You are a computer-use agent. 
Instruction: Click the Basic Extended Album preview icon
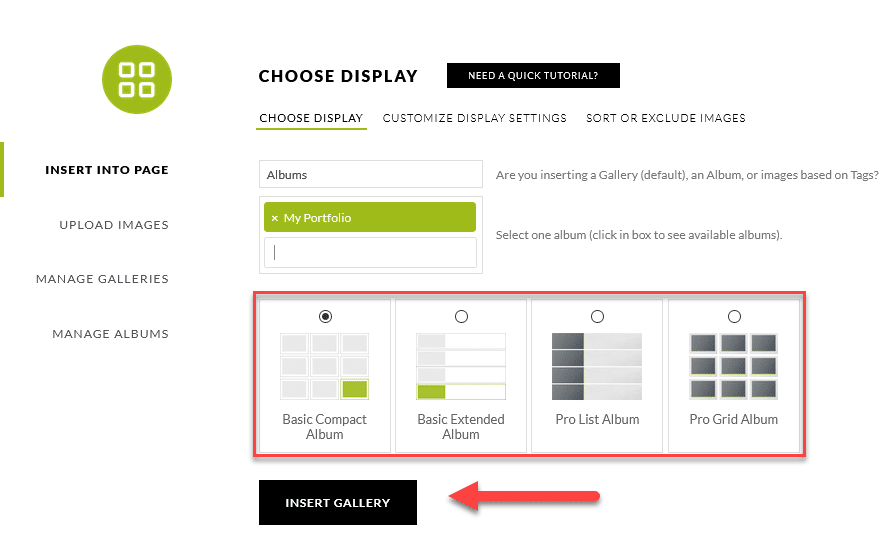(461, 366)
